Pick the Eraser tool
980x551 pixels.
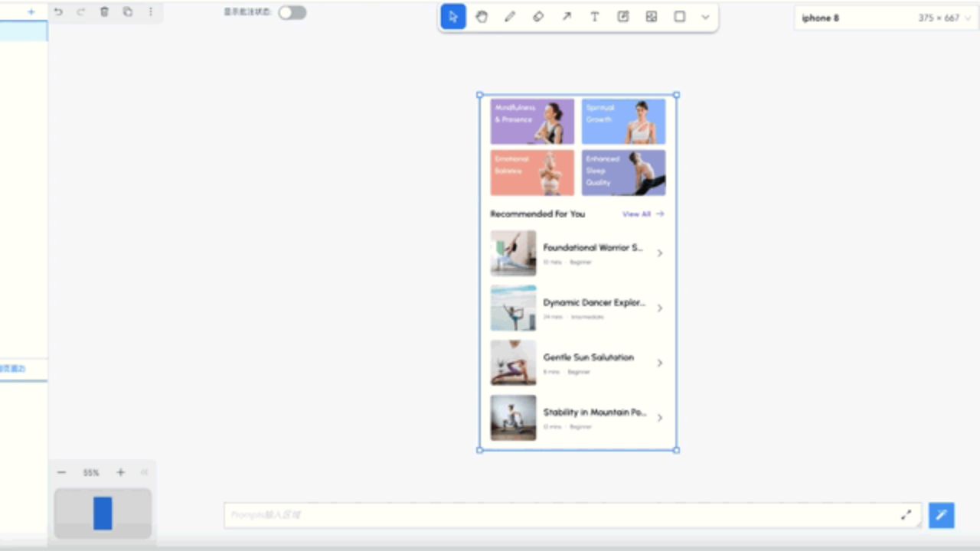(538, 17)
